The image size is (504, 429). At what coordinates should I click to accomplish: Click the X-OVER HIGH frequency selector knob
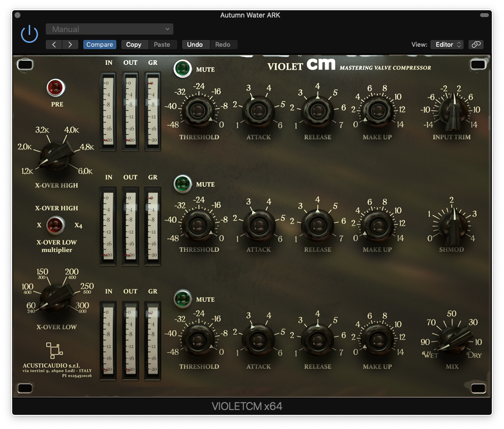pos(56,156)
